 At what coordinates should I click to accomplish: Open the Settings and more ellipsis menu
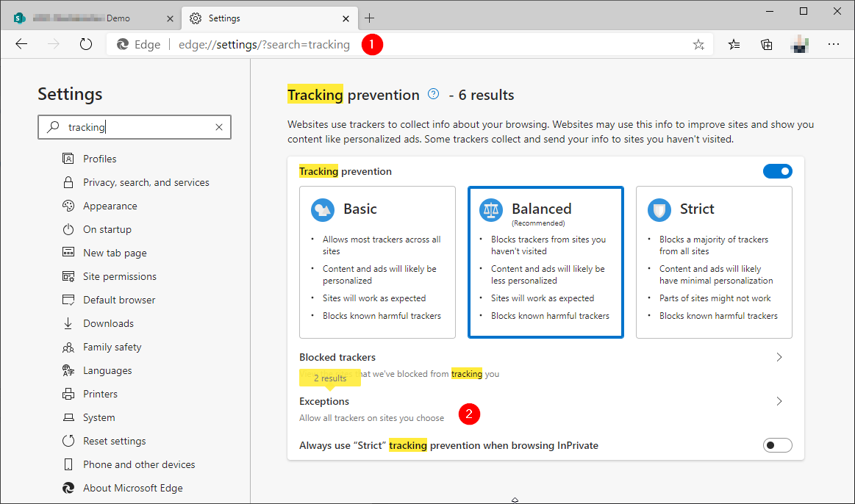833,44
